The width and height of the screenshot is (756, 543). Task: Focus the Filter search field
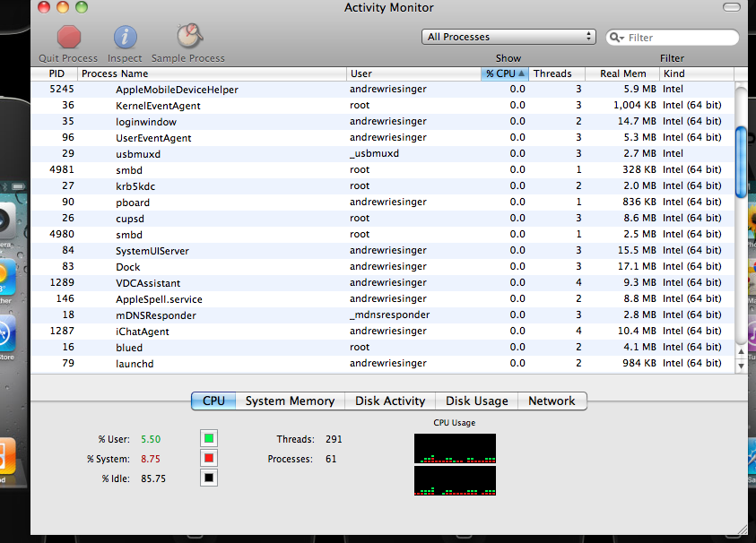tap(672, 37)
